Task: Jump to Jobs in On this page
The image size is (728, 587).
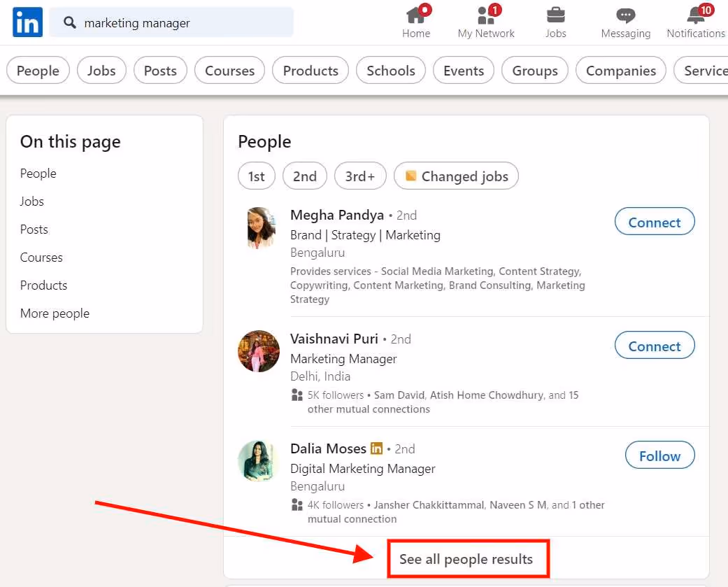Action: [32, 201]
